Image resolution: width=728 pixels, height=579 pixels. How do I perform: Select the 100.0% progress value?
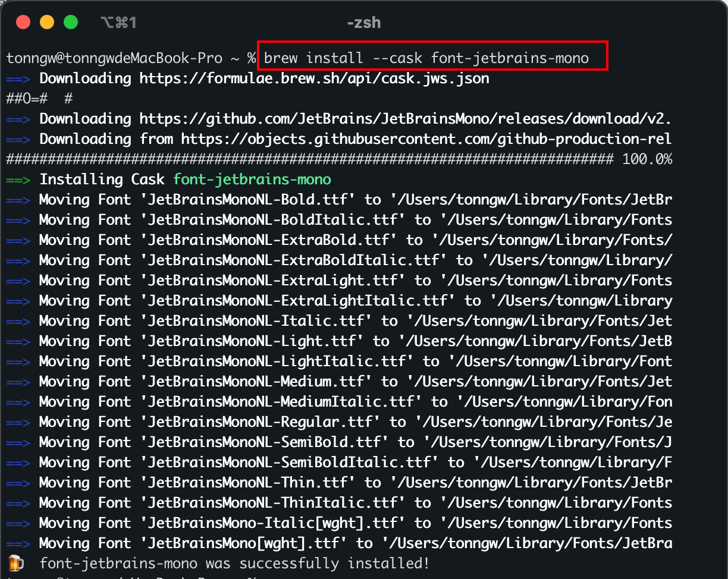[x=647, y=159]
